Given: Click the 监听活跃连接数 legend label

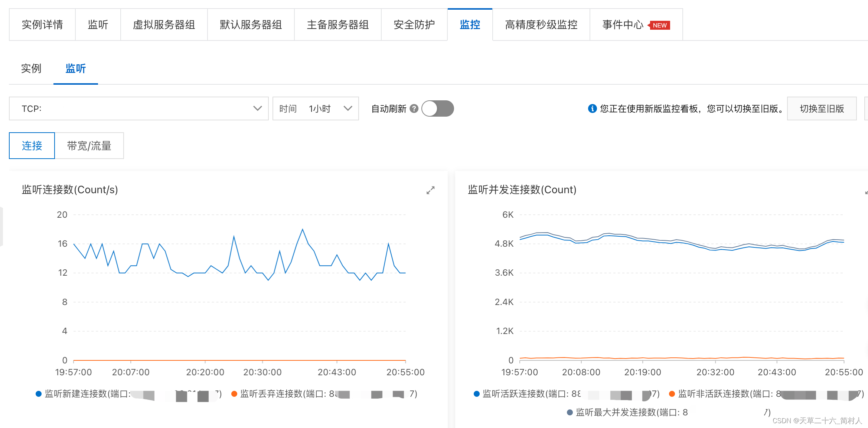Looking at the screenshot, I should click(x=571, y=394).
